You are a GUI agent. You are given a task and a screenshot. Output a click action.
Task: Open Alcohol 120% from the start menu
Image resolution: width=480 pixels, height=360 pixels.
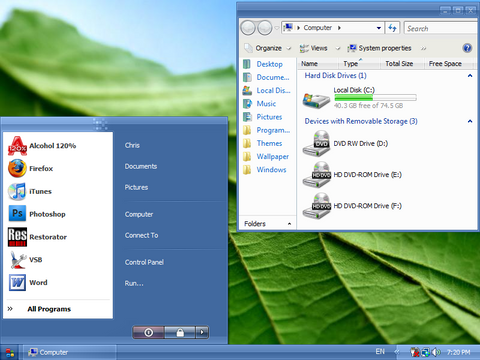coord(42,146)
